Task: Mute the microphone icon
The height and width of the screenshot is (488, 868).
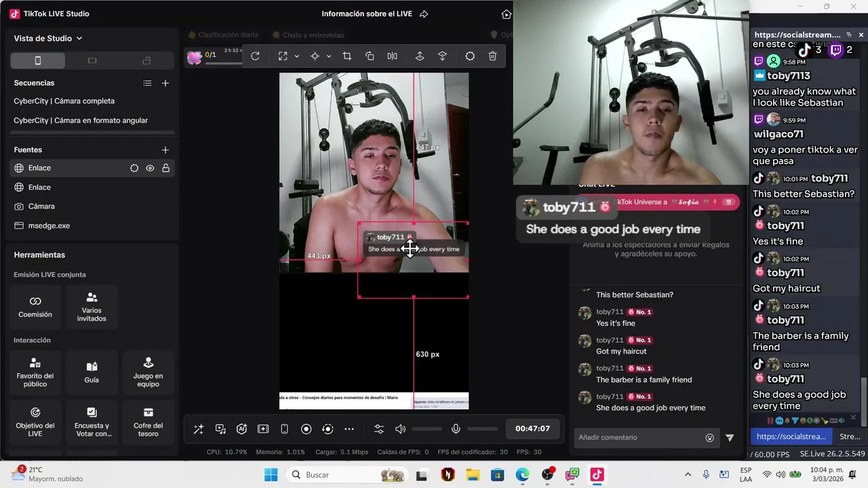Action: tap(456, 429)
